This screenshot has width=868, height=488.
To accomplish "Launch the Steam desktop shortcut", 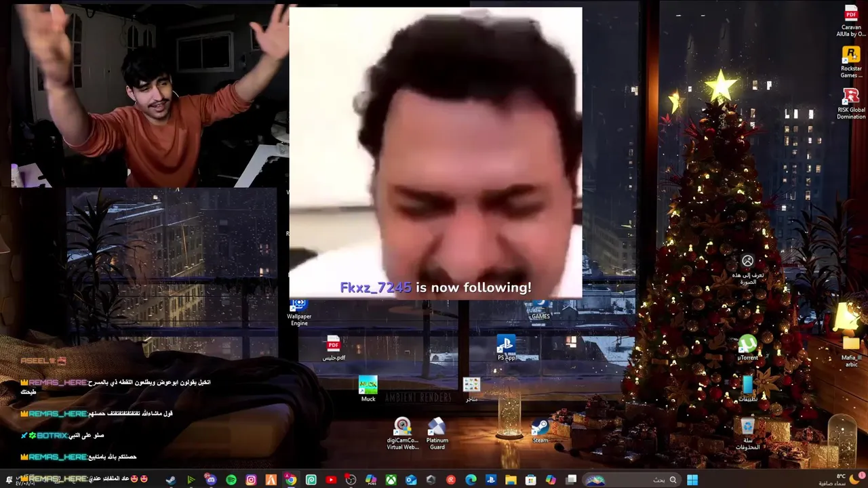I will coord(540,431).
